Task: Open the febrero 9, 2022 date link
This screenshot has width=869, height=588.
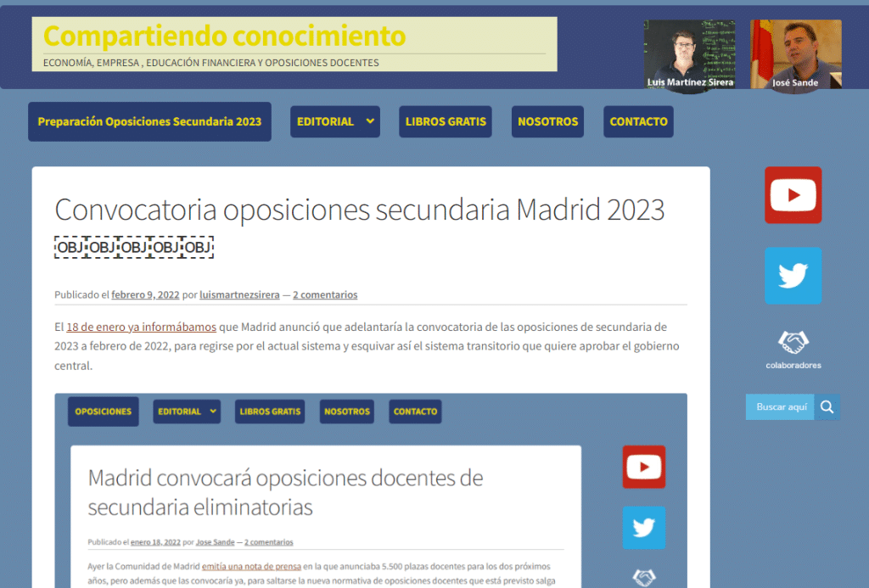Action: [x=145, y=295]
